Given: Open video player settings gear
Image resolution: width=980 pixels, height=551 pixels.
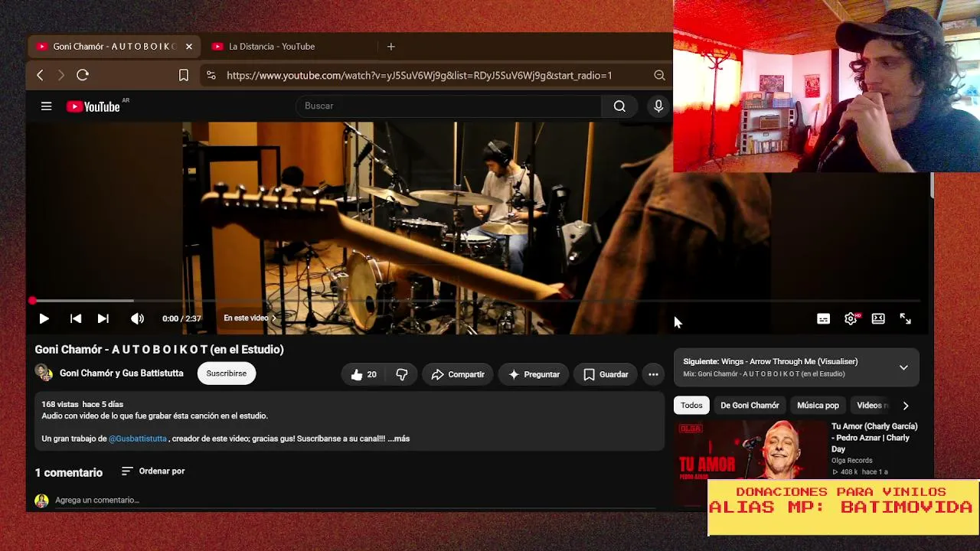Looking at the screenshot, I should [x=851, y=319].
